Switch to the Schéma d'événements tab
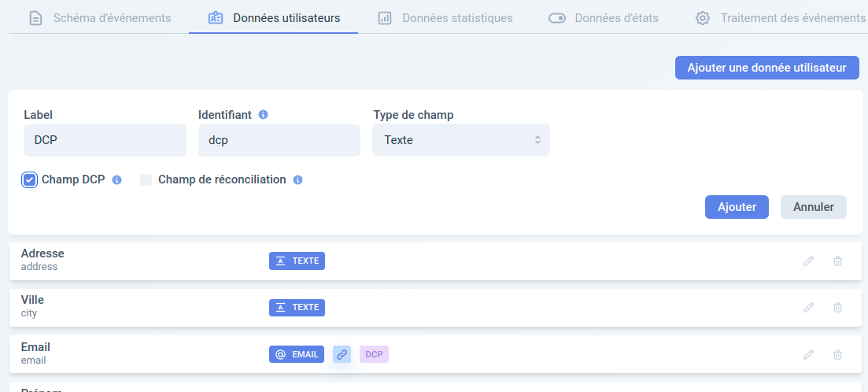This screenshot has height=392, width=868. tap(100, 18)
